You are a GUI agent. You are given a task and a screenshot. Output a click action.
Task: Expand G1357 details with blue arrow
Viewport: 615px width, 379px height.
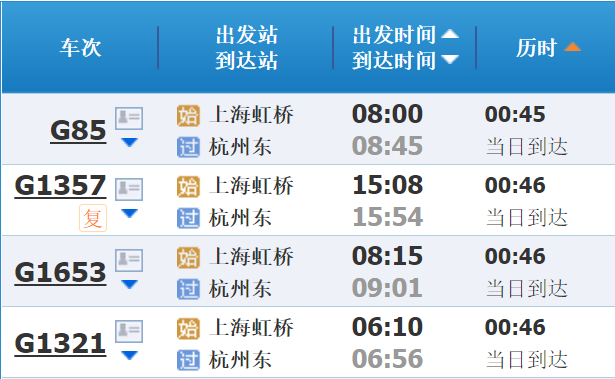click(x=129, y=213)
